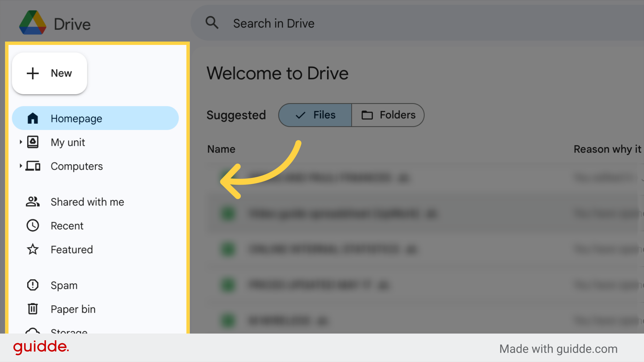Open the Homepage section
Screen dimensions: 644x362
[x=95, y=118]
